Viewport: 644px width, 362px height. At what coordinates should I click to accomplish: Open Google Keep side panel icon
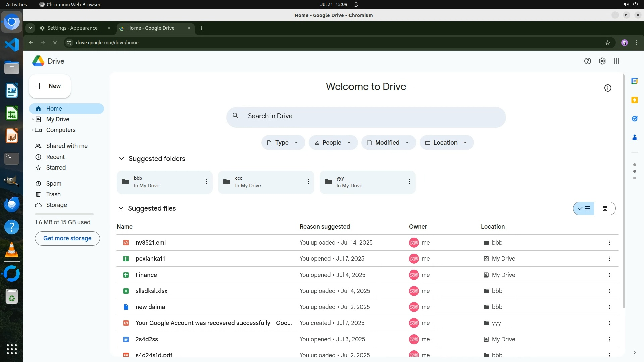[634, 100]
